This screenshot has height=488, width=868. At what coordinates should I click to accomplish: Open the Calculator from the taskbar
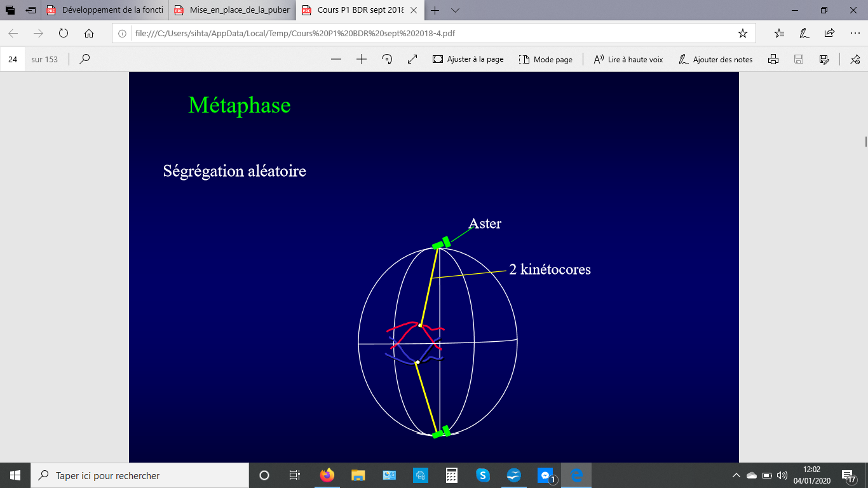[452, 475]
